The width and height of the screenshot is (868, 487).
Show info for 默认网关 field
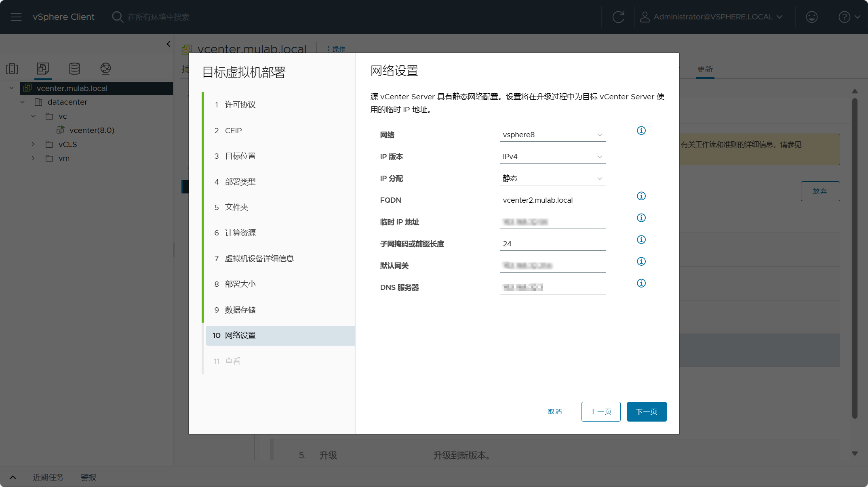pos(641,261)
